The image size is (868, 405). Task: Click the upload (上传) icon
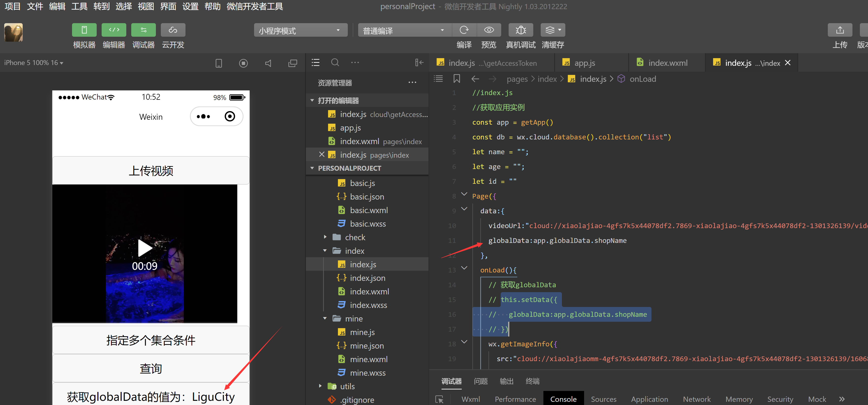[x=839, y=30]
